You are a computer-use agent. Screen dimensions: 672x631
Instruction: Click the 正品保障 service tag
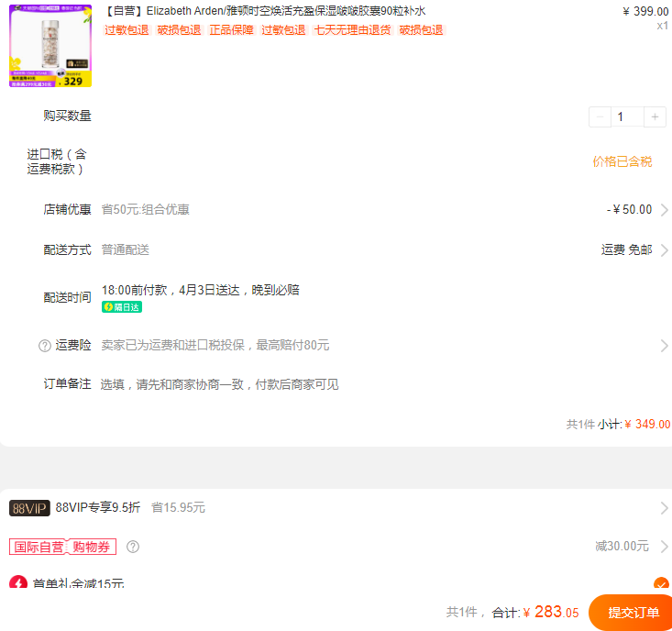(x=231, y=30)
